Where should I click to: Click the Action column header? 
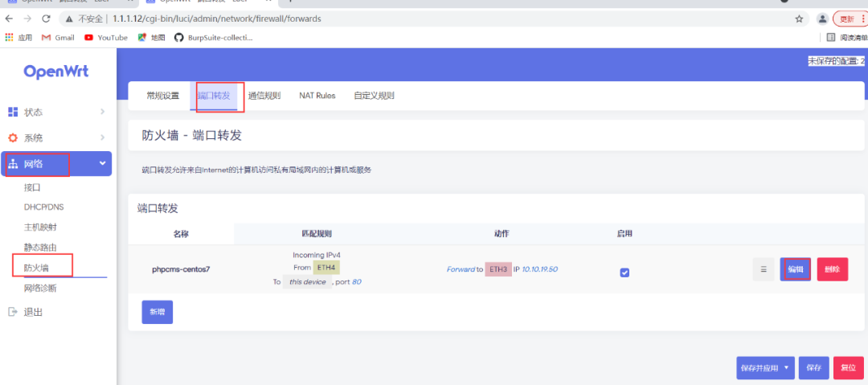tap(501, 234)
